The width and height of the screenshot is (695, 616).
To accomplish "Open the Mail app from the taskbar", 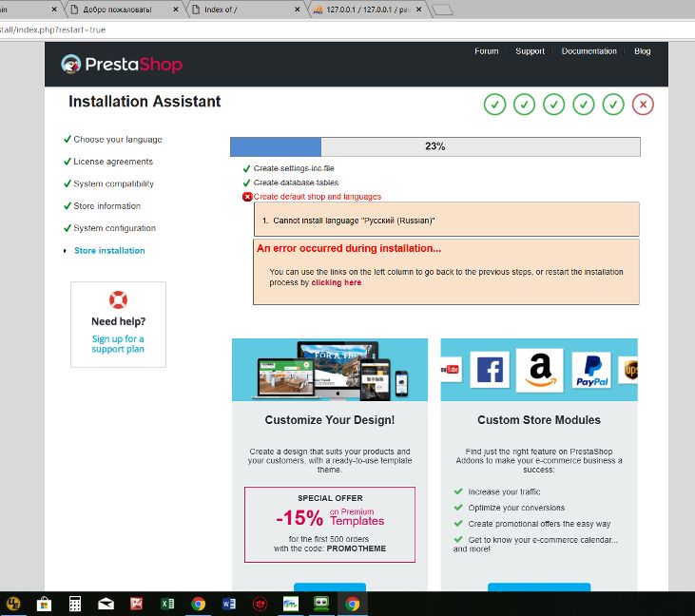I will pos(106,604).
